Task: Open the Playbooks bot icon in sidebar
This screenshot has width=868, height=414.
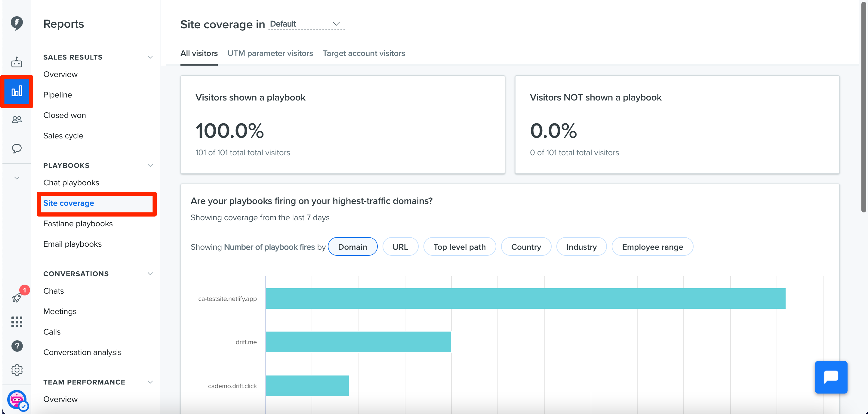Action: 17,62
